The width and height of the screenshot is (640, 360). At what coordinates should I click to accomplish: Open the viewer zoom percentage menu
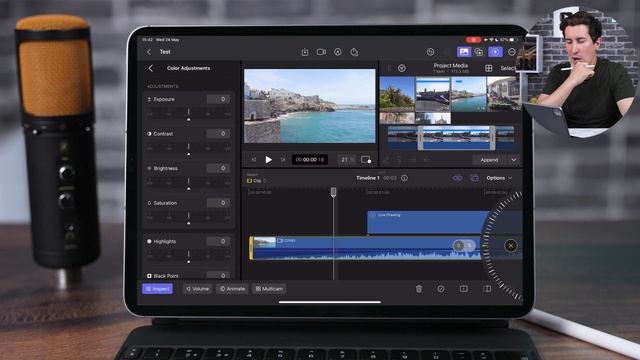pos(348,160)
